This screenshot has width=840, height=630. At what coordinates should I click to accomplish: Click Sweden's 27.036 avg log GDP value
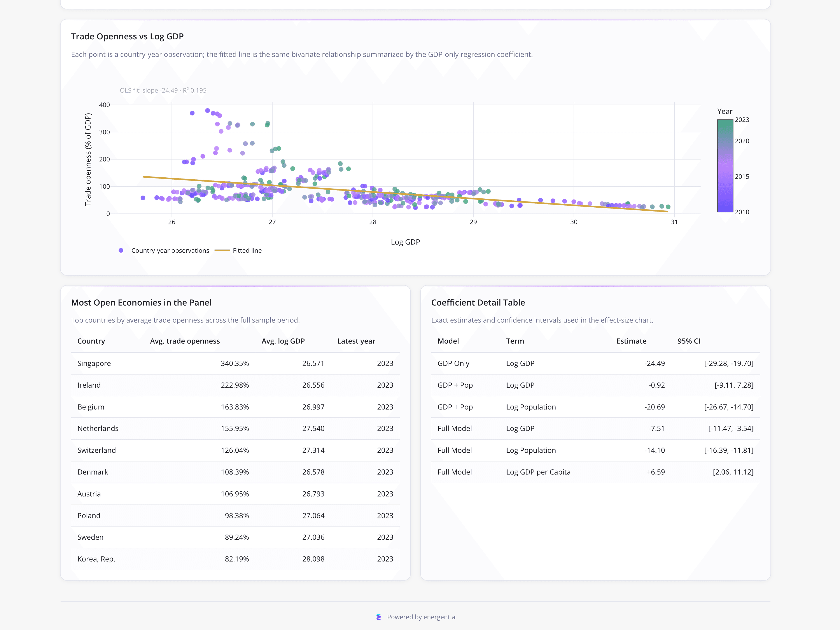(313, 537)
